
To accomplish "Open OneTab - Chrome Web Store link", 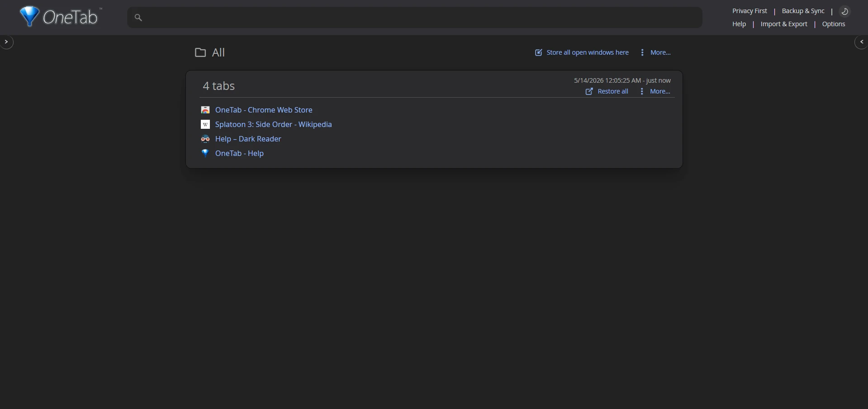I will (x=264, y=110).
